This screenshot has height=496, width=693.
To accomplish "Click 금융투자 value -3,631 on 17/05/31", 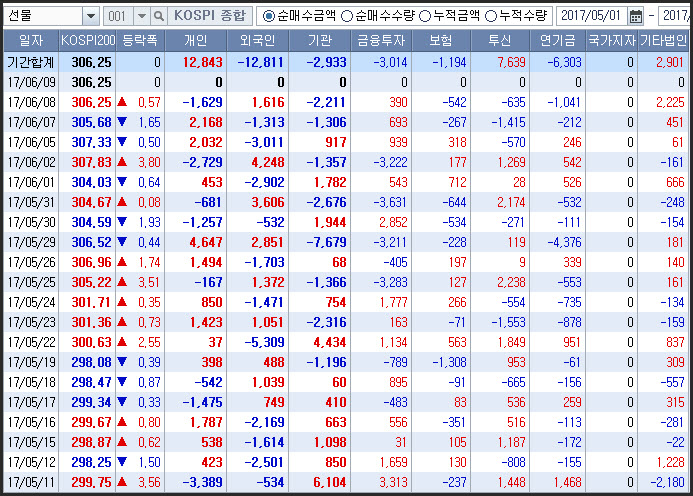I will click(390, 202).
